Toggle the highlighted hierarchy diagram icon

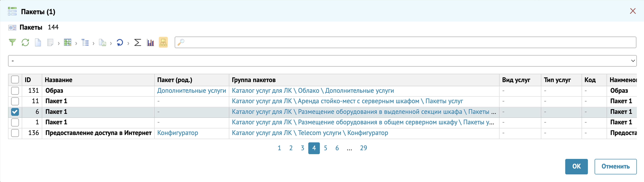(x=163, y=42)
